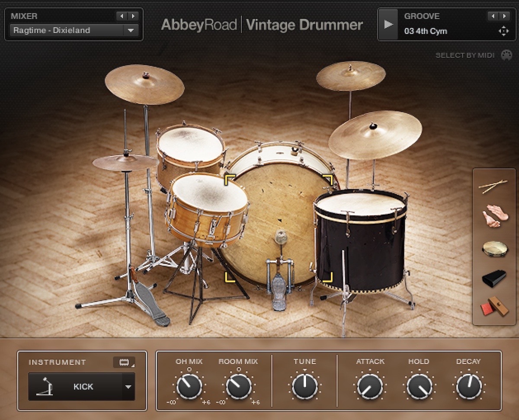
Task: Select the drumsticks percussion icon
Action: 493,186
